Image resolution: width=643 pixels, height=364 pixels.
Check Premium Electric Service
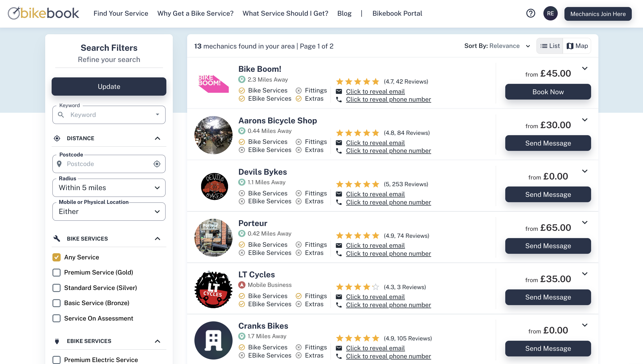(56, 360)
